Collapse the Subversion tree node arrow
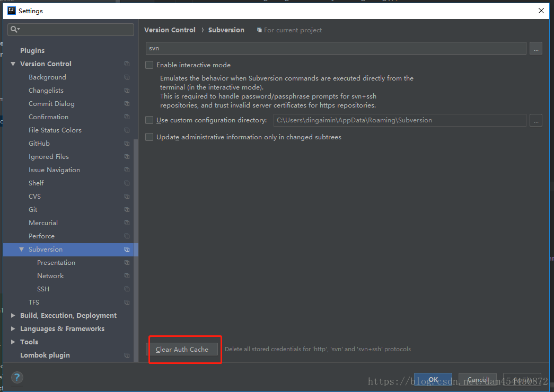The height and width of the screenshot is (392, 554). point(22,250)
